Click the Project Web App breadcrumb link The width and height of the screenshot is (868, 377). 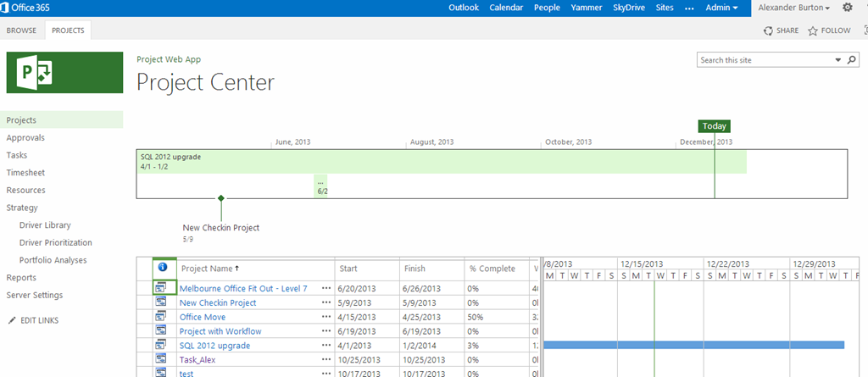point(169,59)
